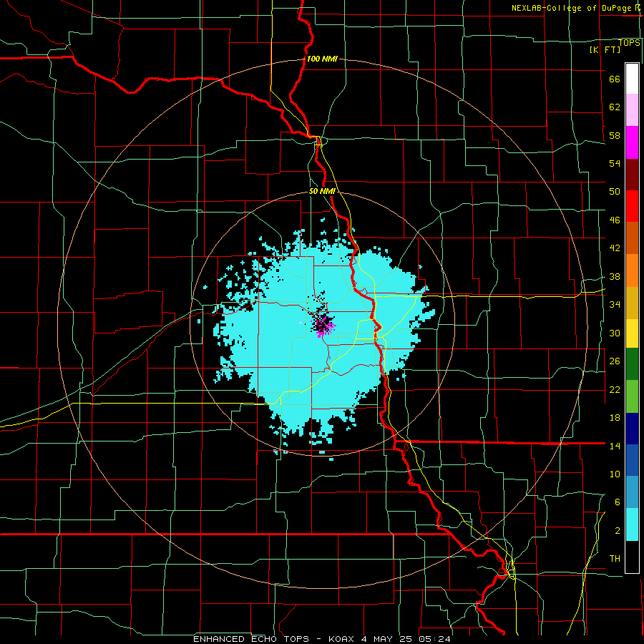Click the '50 NMI' range ring label
The image size is (644, 644).
coord(322,191)
